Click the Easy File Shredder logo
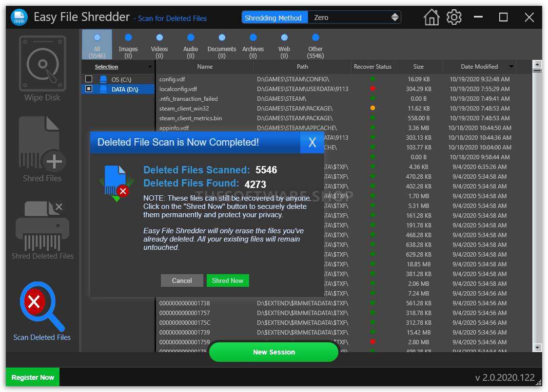 [x=19, y=17]
